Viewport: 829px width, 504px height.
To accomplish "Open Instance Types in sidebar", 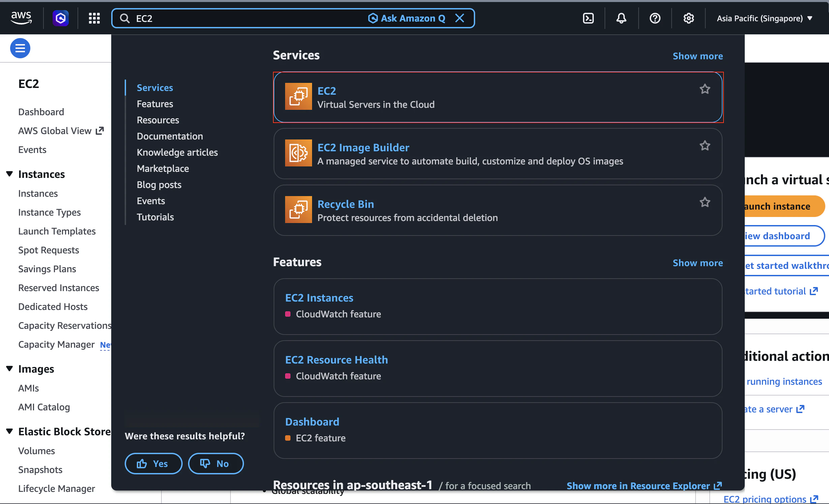I will pyautogui.click(x=50, y=212).
